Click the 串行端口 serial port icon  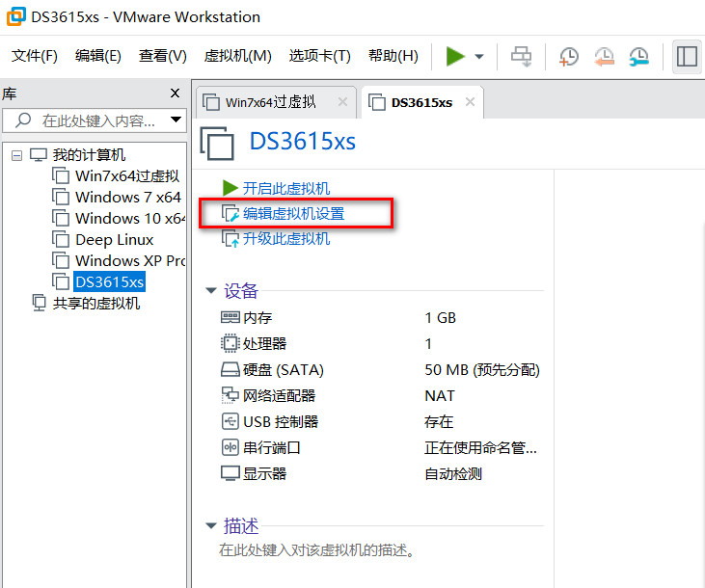click(x=230, y=447)
